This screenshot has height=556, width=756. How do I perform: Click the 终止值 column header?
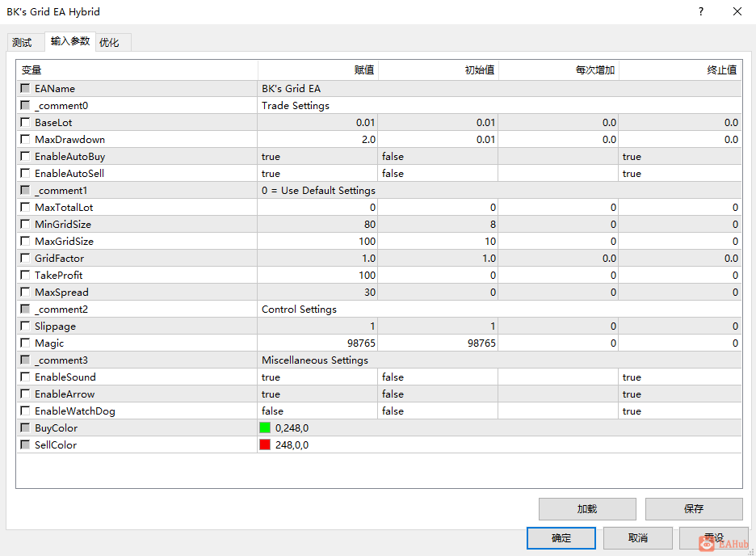pos(680,70)
